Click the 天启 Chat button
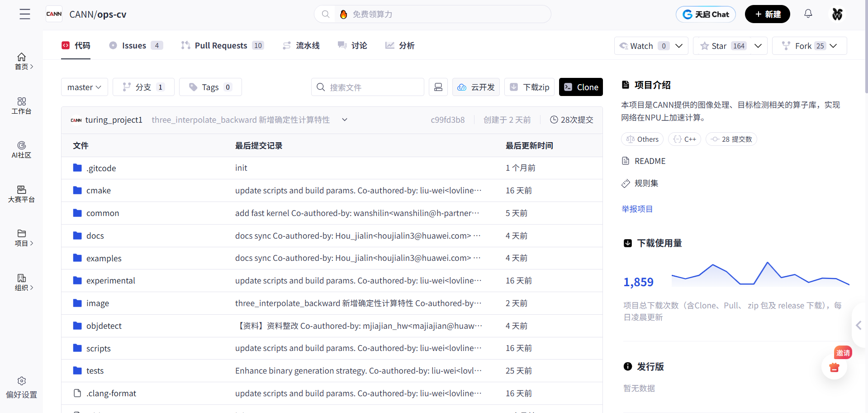 (706, 14)
